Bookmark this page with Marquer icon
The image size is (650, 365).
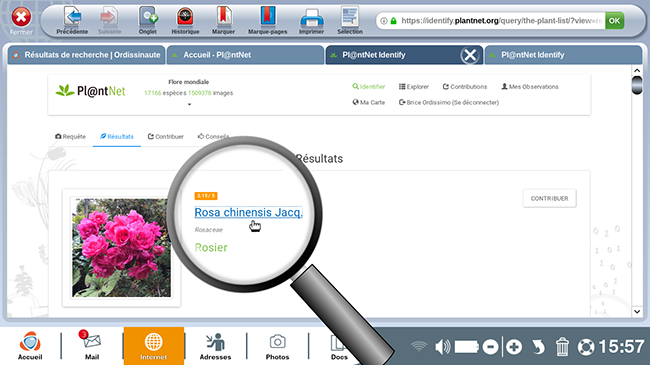[223, 17]
